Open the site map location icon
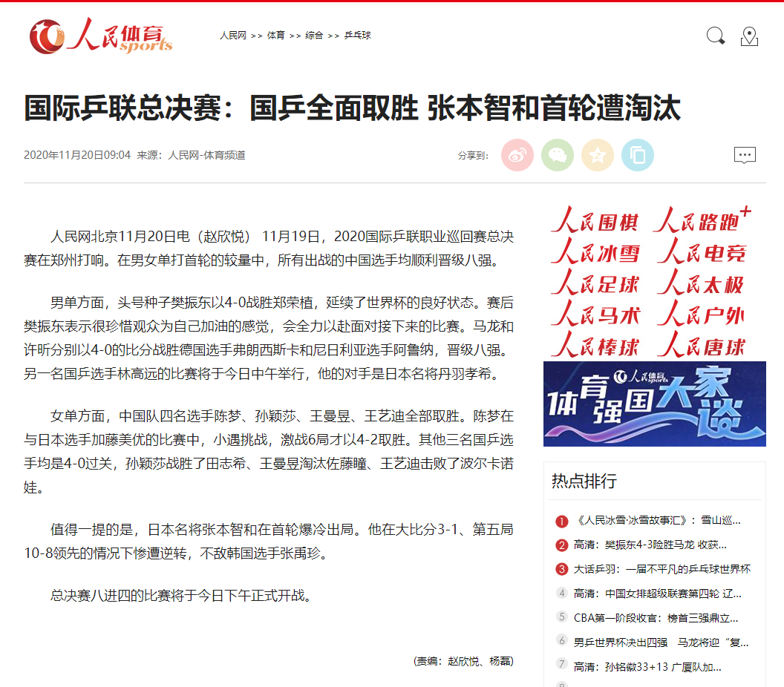Viewport: 784px width, 687px height. coord(749,36)
